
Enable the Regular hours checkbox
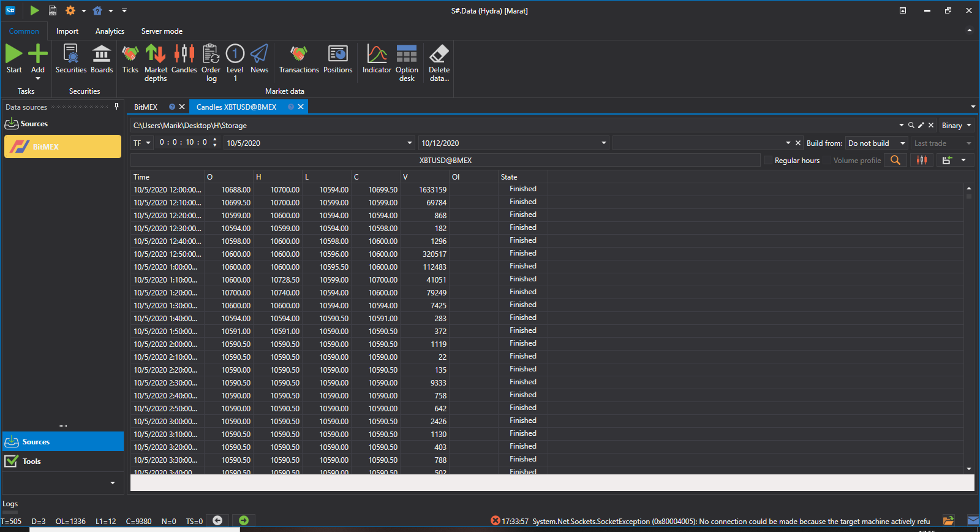pyautogui.click(x=768, y=161)
